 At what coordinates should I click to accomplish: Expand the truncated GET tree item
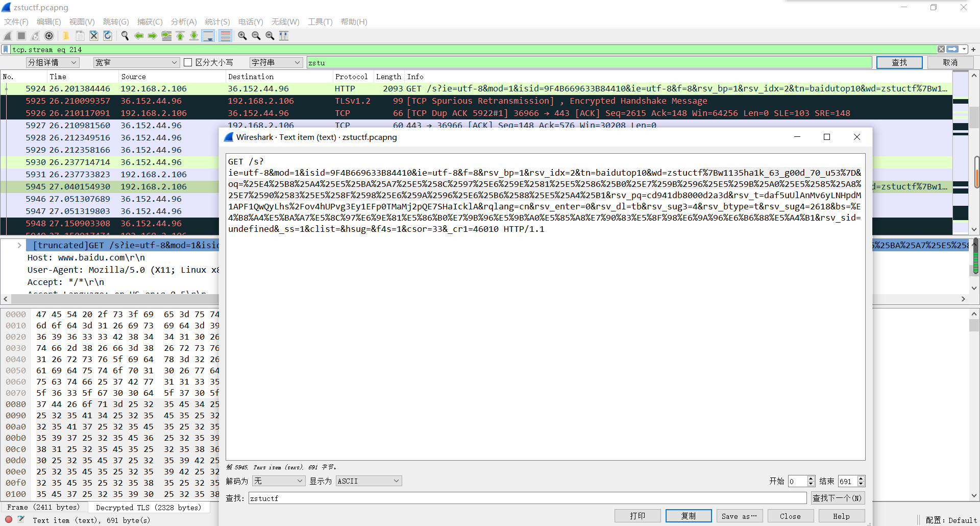[x=19, y=246]
